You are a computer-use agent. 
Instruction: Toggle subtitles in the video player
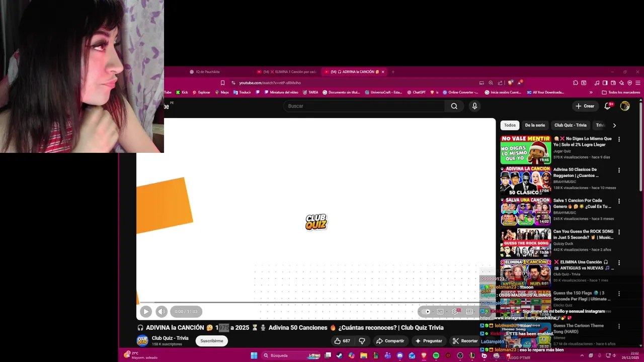click(x=440, y=312)
